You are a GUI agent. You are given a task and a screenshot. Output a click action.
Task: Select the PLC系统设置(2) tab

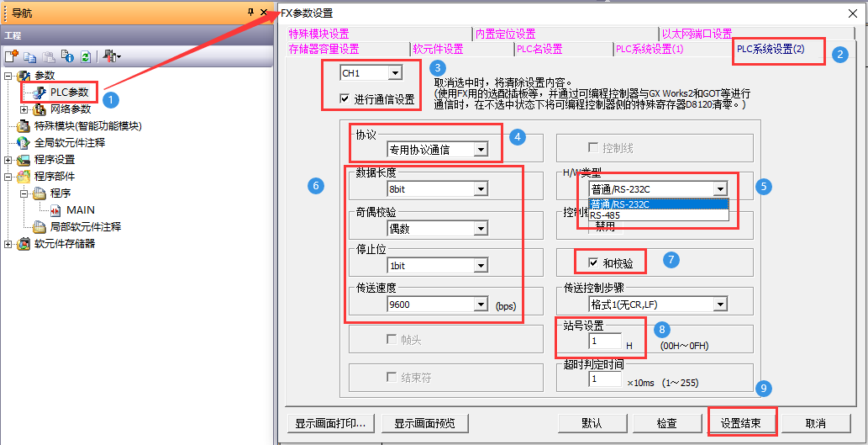770,49
